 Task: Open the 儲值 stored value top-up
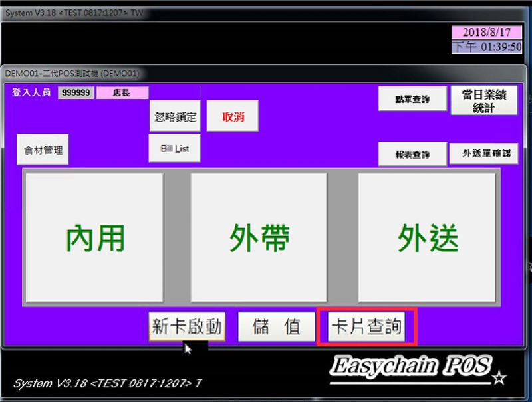277,327
